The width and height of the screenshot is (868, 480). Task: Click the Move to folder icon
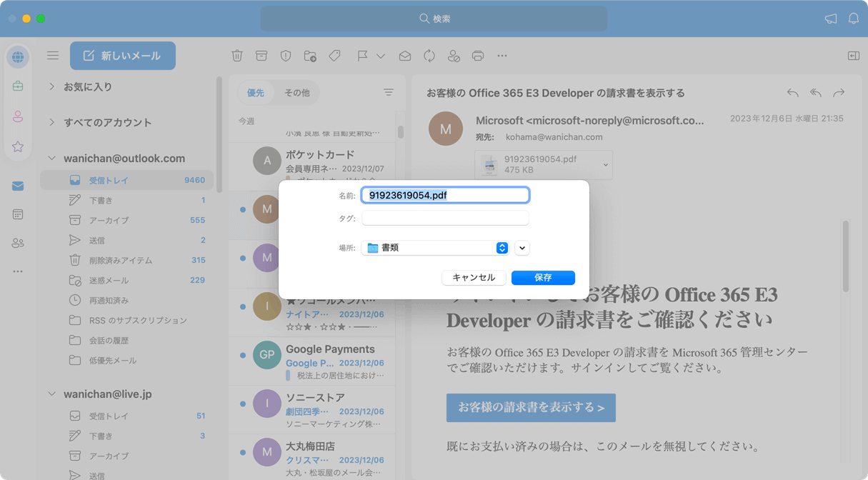pos(310,56)
